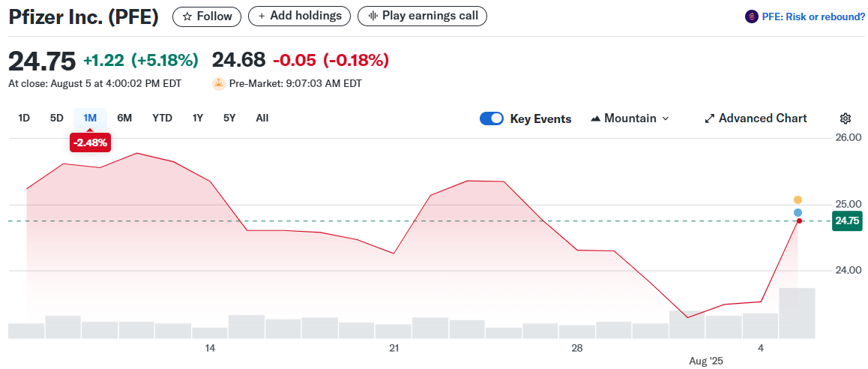868x369 pixels.
Task: Click the 26.00 y-axis label
Action: [847, 137]
